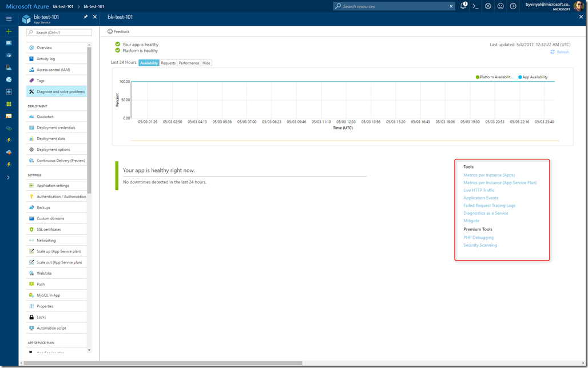Hide the 24-hour chart

pyautogui.click(x=206, y=63)
